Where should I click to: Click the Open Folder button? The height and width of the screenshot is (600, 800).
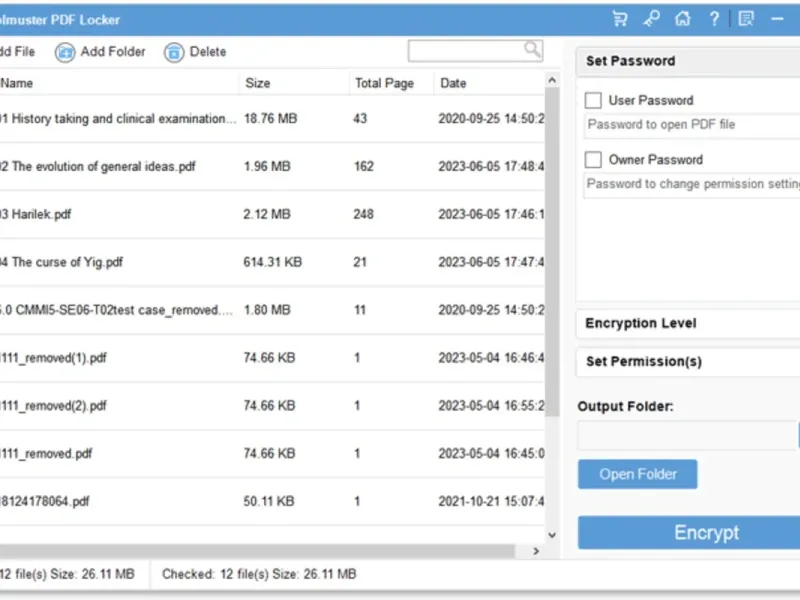pyautogui.click(x=637, y=474)
